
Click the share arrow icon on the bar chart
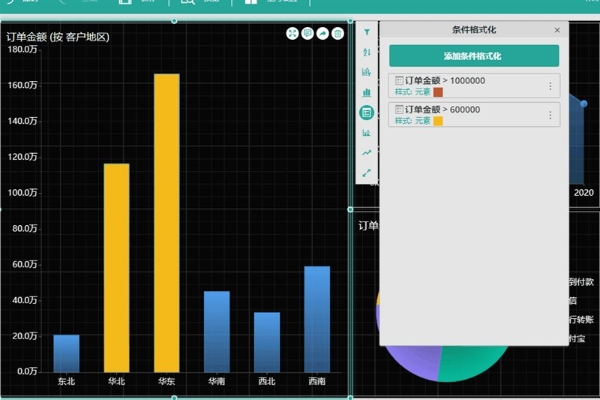323,34
